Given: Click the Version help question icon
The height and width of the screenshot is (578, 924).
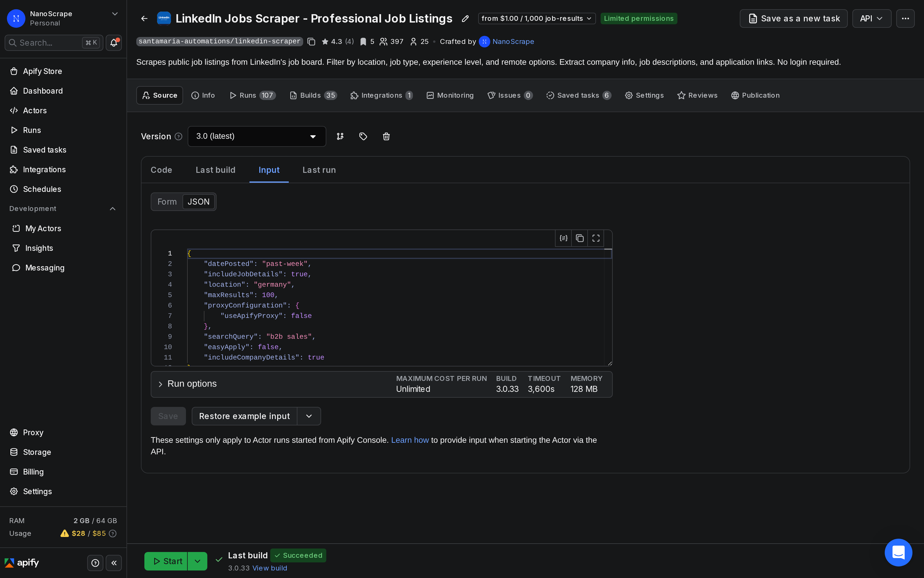Looking at the screenshot, I should click(x=178, y=136).
